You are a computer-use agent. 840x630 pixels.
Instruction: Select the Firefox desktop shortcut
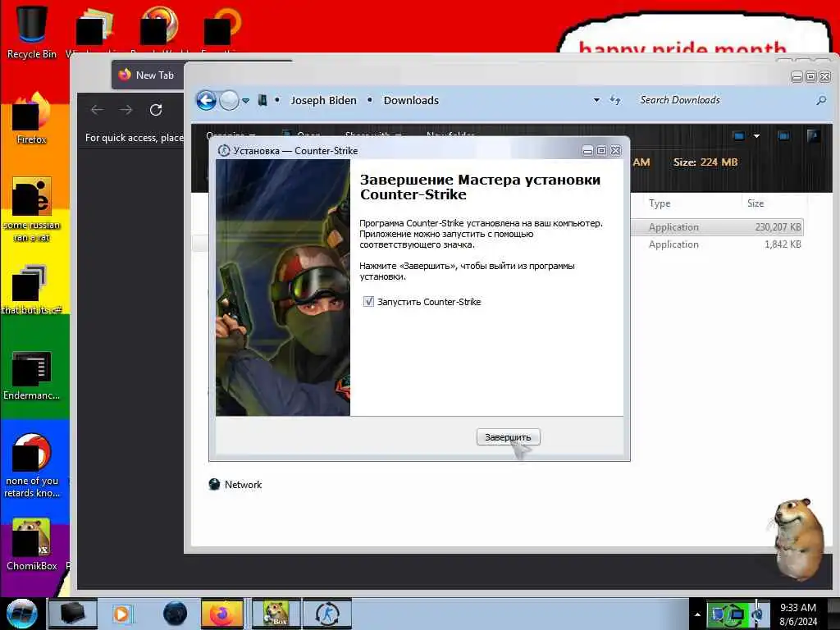coord(32,119)
